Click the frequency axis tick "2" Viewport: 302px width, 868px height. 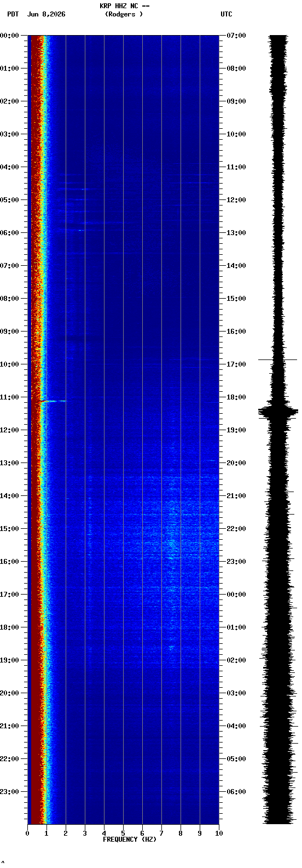66,833
